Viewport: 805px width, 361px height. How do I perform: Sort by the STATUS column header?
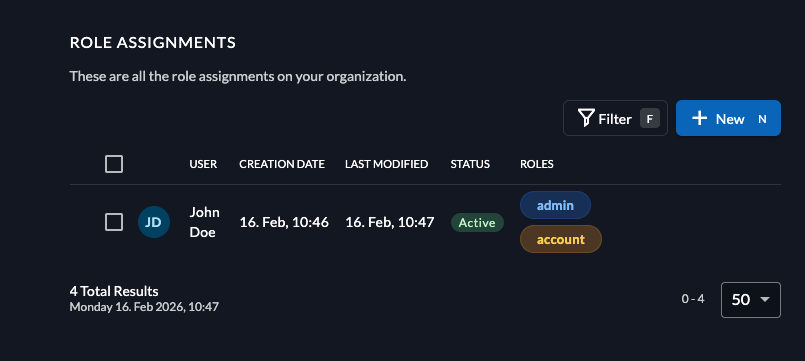[470, 164]
